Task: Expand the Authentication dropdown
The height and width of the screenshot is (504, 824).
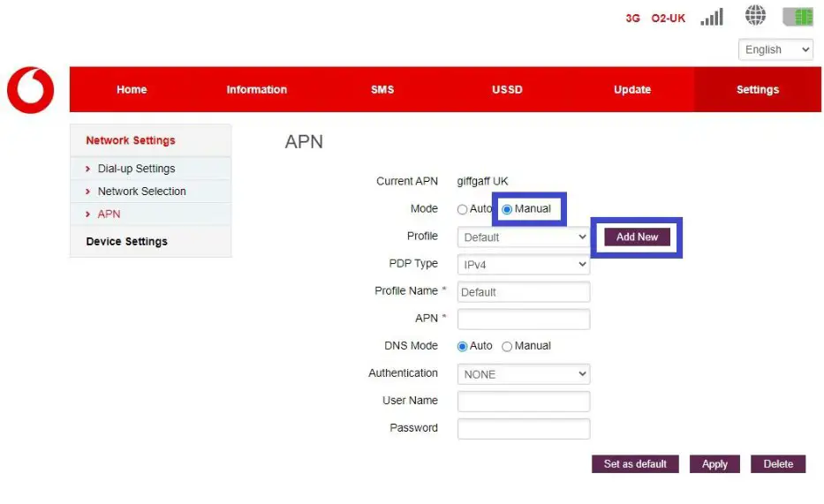Action: coord(523,374)
